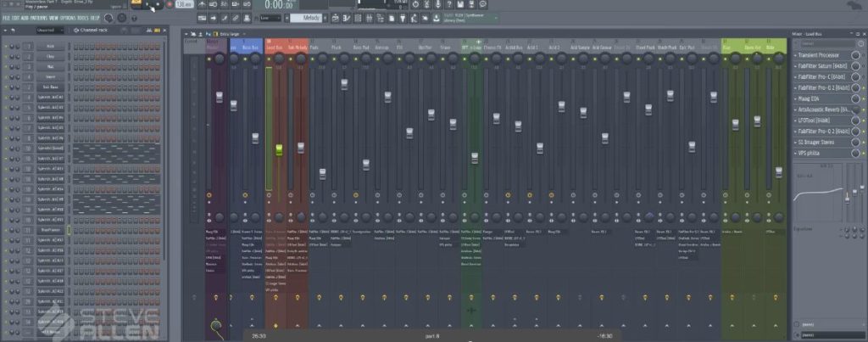Click the Kick channel button

tap(50, 47)
